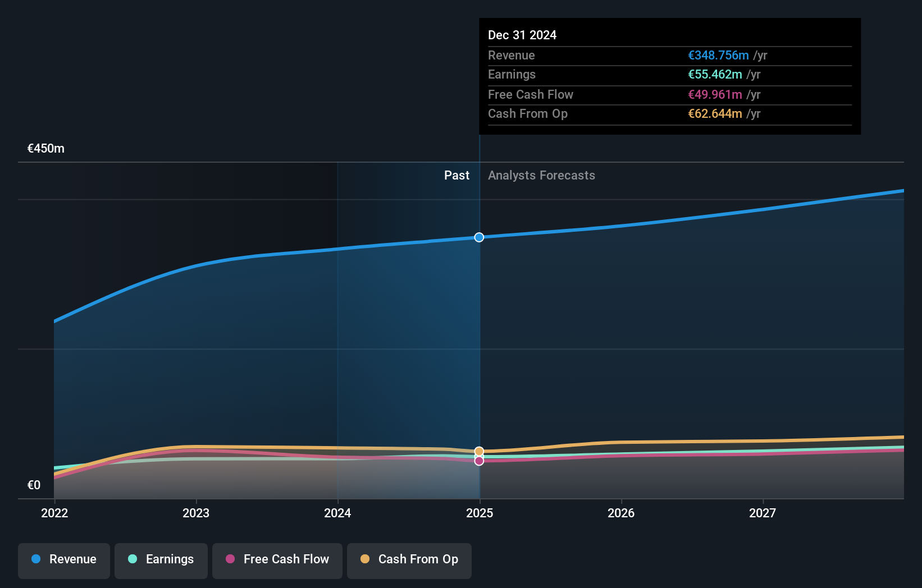Click the blue Revenue data point marker
The image size is (922, 588).
coord(479,237)
